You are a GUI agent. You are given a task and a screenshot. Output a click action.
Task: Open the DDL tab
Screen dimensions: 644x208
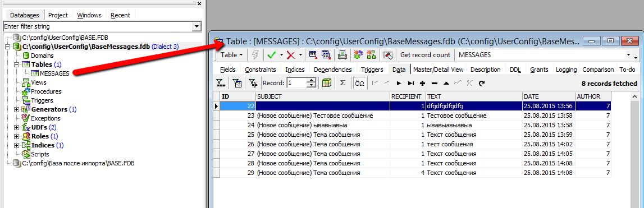pos(515,70)
